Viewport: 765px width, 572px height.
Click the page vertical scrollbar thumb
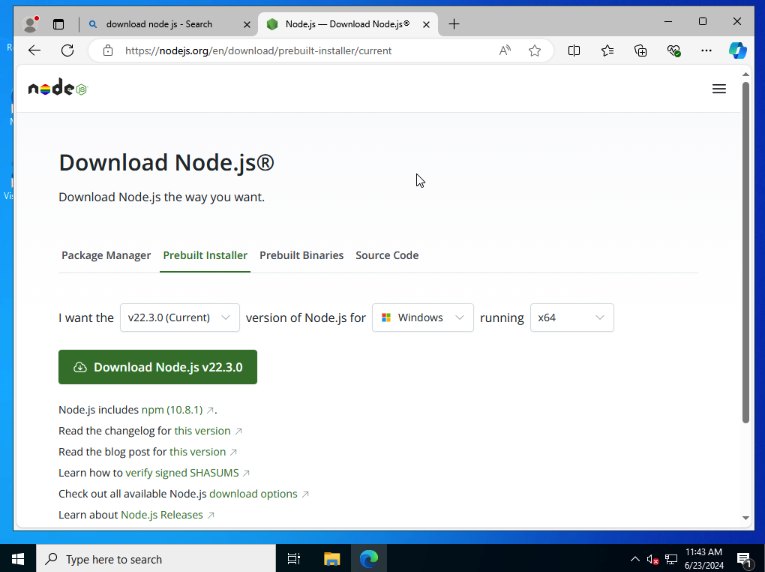pyautogui.click(x=745, y=252)
